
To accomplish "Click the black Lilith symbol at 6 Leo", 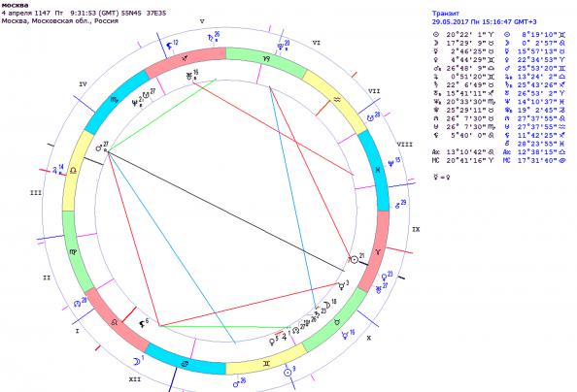I will click(x=141, y=324).
